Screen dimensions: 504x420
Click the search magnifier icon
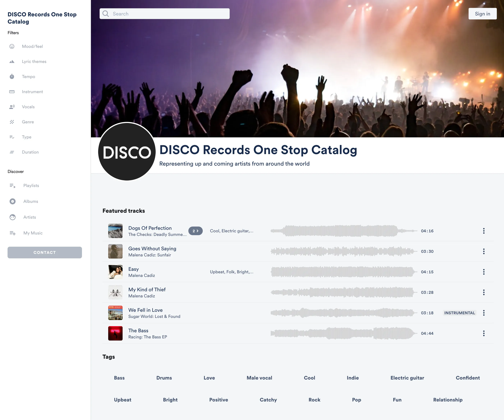coord(105,13)
